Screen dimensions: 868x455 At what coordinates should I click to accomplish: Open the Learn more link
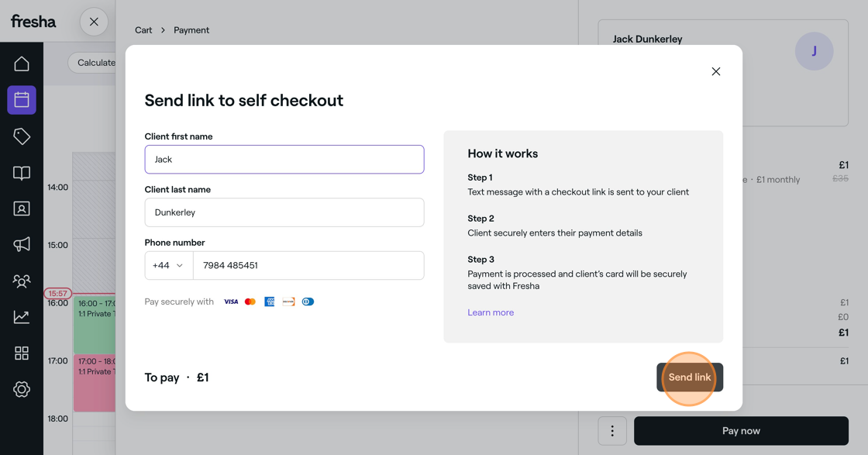pos(491,312)
